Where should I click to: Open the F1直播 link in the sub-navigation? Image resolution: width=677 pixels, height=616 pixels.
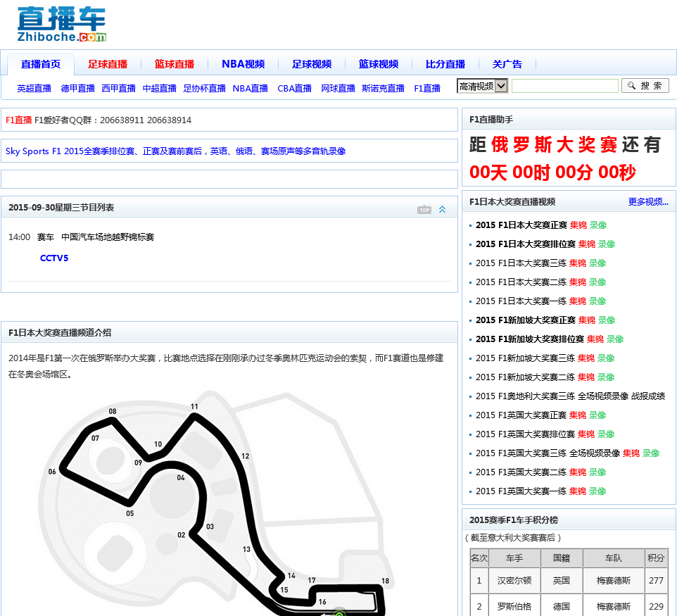pos(427,89)
